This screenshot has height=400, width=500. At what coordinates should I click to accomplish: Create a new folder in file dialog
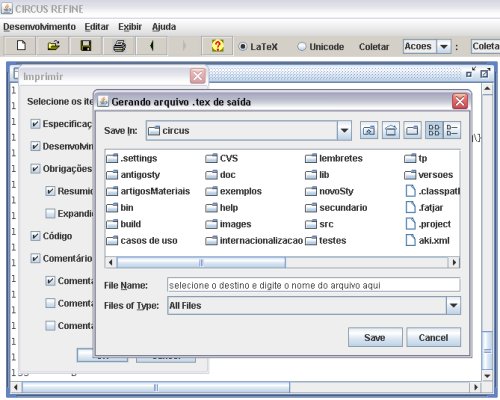412,130
